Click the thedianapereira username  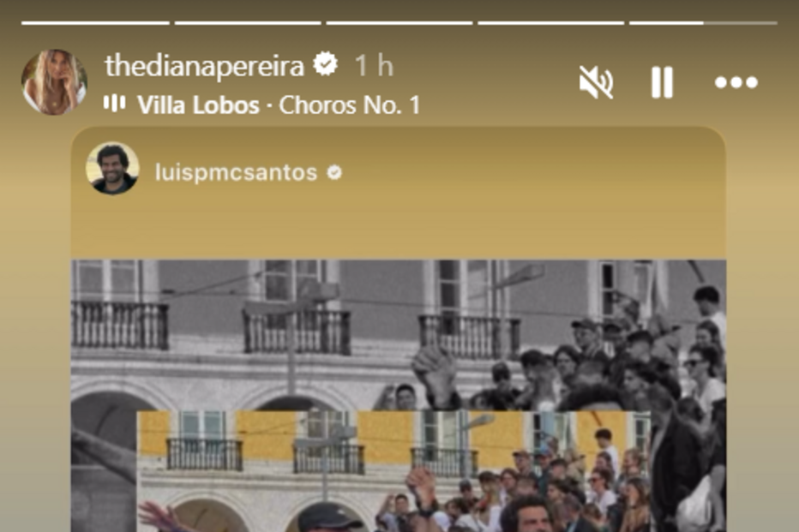pyautogui.click(x=204, y=66)
